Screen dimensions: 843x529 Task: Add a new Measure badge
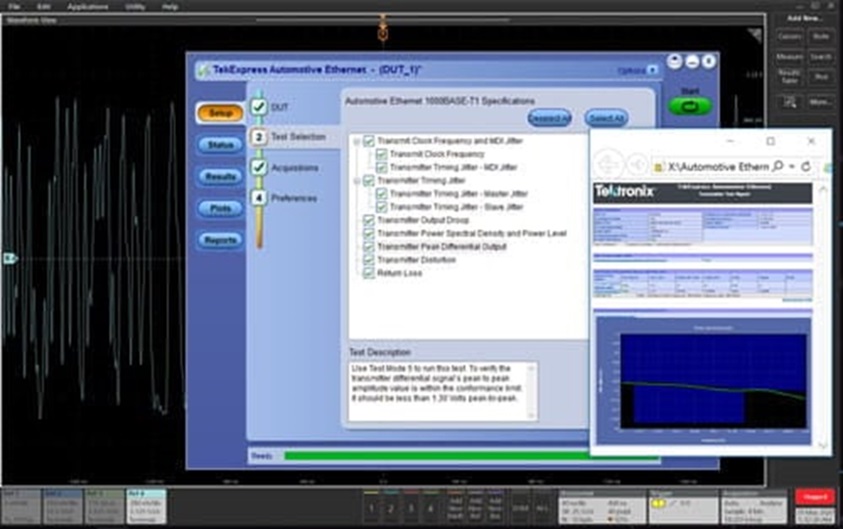click(789, 56)
